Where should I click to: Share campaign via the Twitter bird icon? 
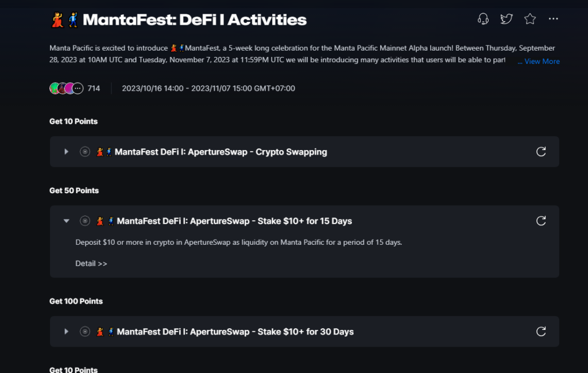pyautogui.click(x=506, y=19)
